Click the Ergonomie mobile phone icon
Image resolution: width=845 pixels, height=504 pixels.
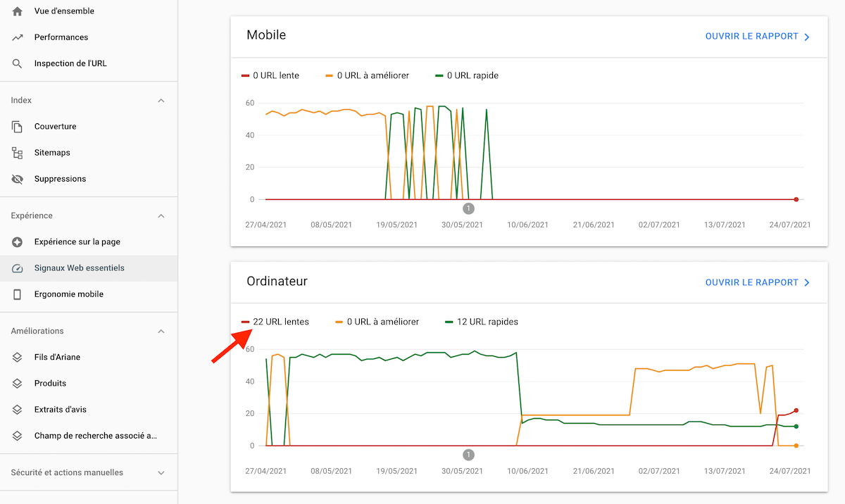click(18, 294)
